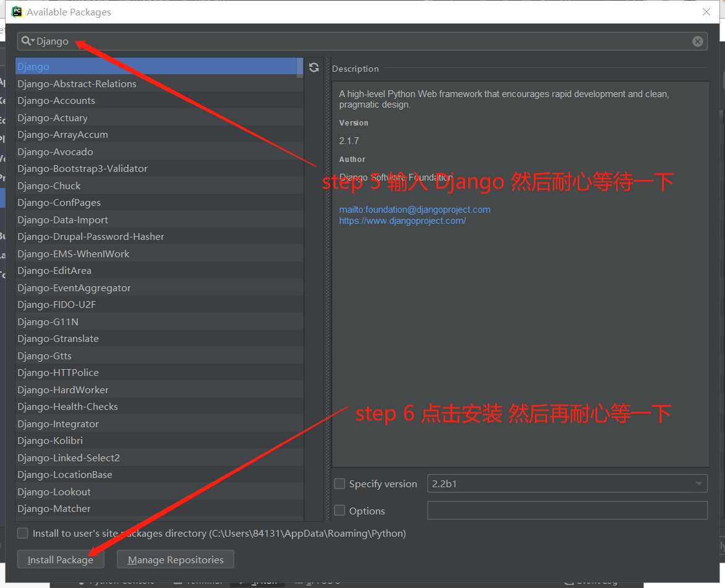Enable the Specify version checkbox
Screen dimensions: 725x588
tap(339, 484)
